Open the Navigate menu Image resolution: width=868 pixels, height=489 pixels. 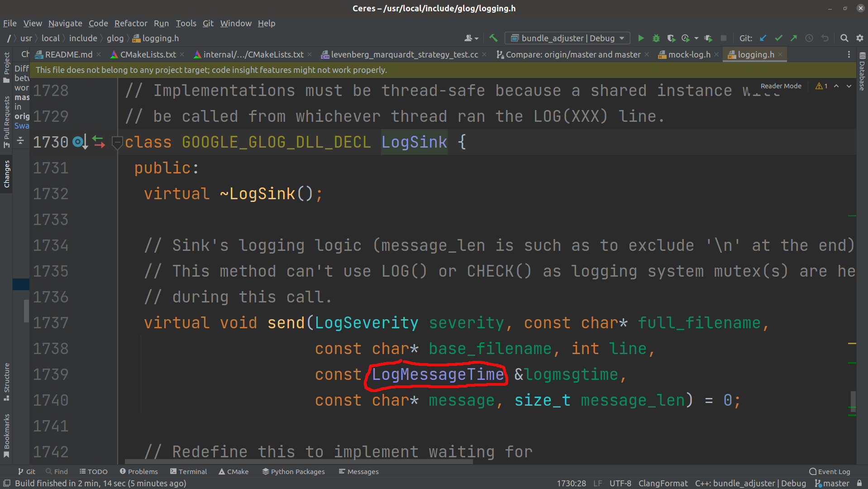click(65, 23)
